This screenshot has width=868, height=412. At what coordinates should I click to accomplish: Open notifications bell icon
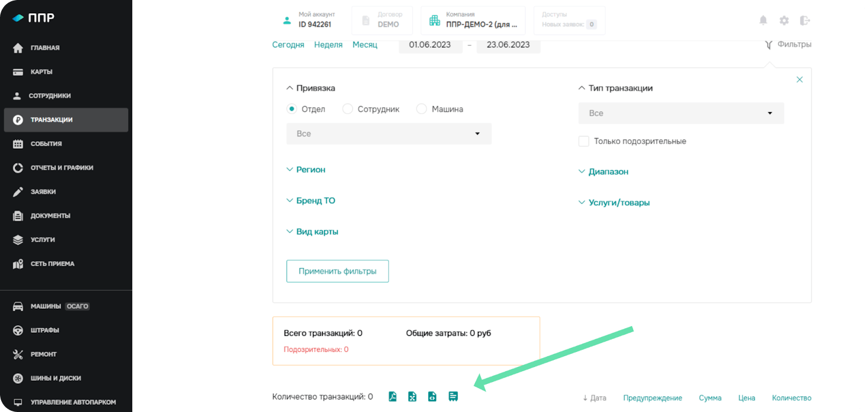coord(763,20)
